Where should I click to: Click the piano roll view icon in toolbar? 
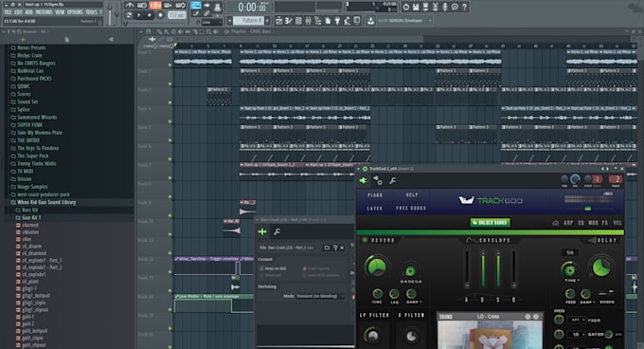(x=289, y=21)
